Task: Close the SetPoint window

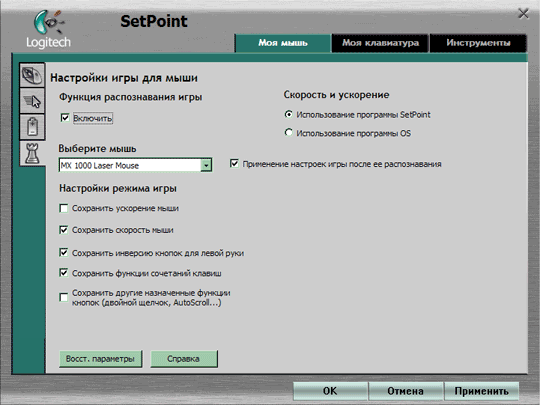Action: 523,14
